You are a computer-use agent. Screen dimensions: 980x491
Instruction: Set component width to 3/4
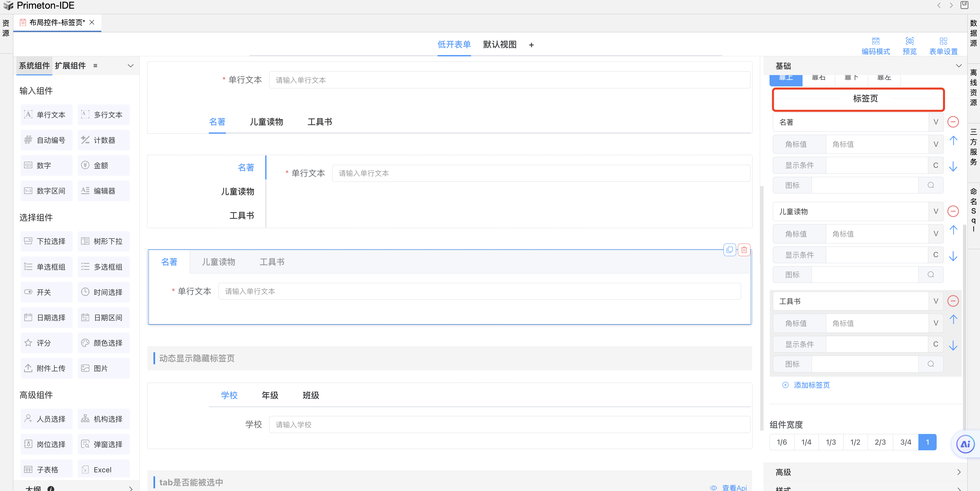point(905,442)
